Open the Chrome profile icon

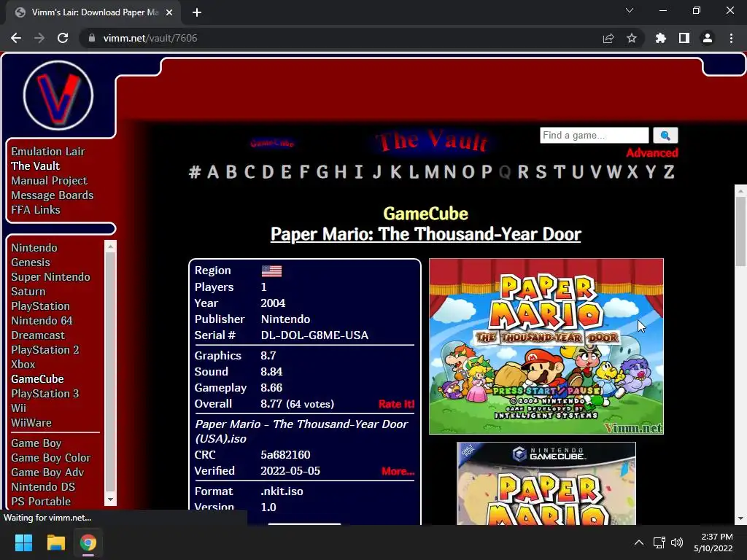coord(707,38)
